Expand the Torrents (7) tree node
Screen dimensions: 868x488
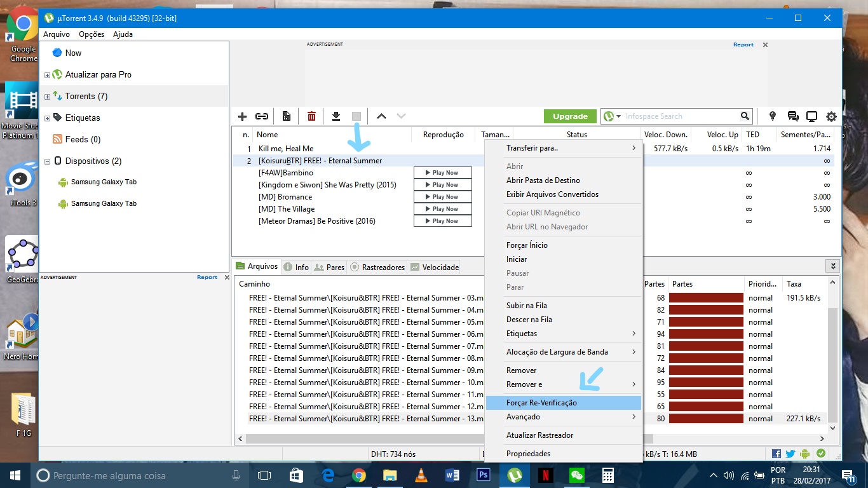click(x=47, y=97)
